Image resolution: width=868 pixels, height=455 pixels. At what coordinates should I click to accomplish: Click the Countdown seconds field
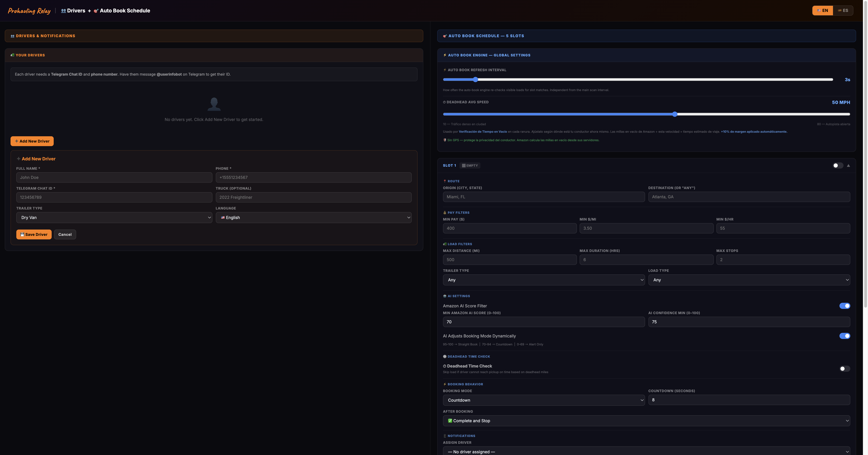749,400
